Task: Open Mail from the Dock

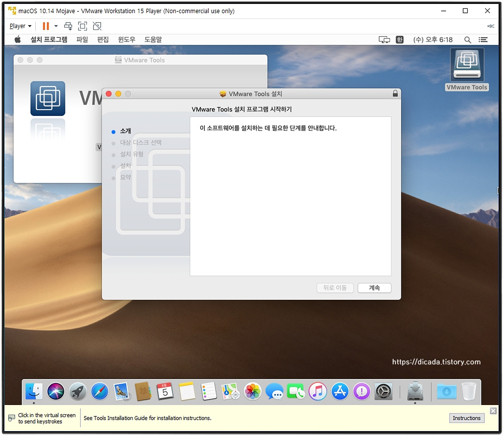Action: point(121,391)
